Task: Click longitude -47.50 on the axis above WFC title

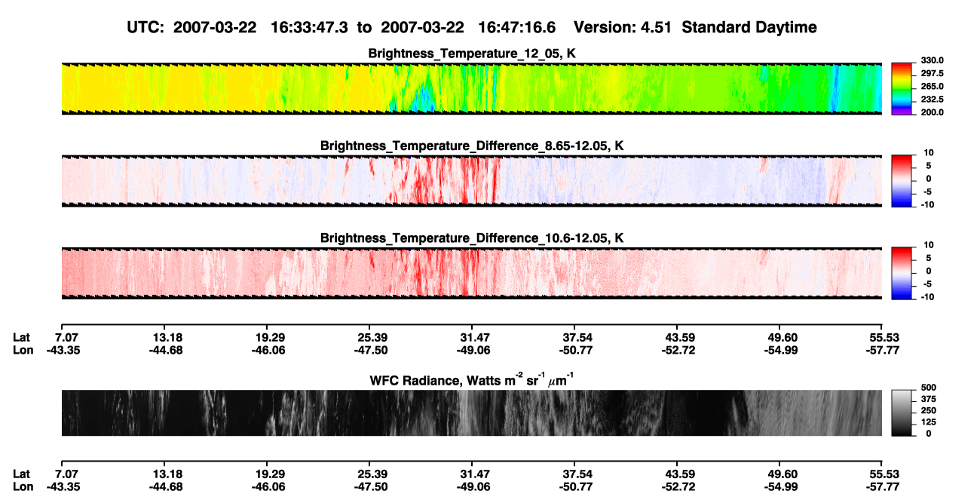Action: click(x=369, y=350)
